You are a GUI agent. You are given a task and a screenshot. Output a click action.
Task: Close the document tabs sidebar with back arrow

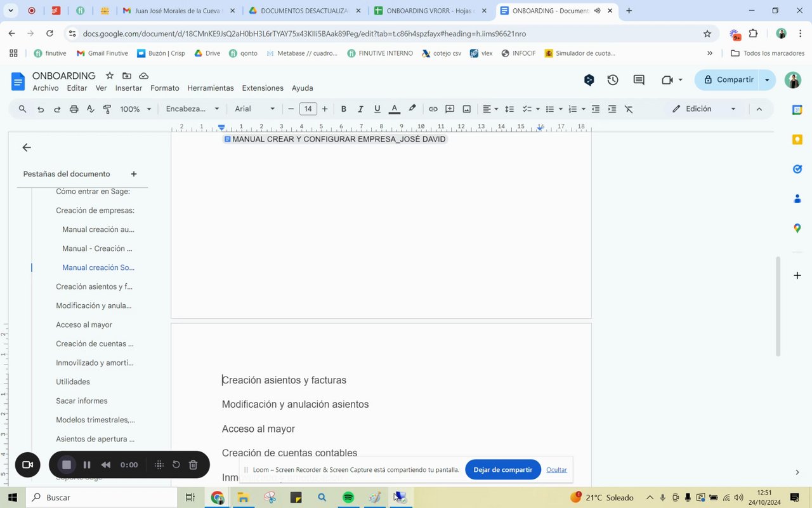[x=27, y=148]
